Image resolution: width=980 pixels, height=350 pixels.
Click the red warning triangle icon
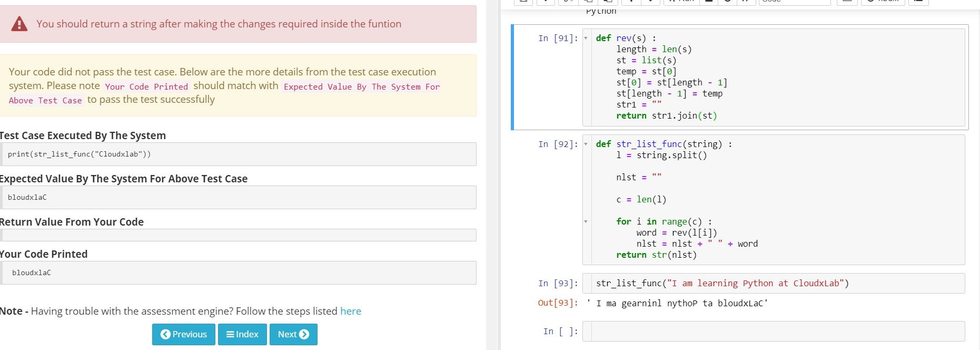coord(19,24)
